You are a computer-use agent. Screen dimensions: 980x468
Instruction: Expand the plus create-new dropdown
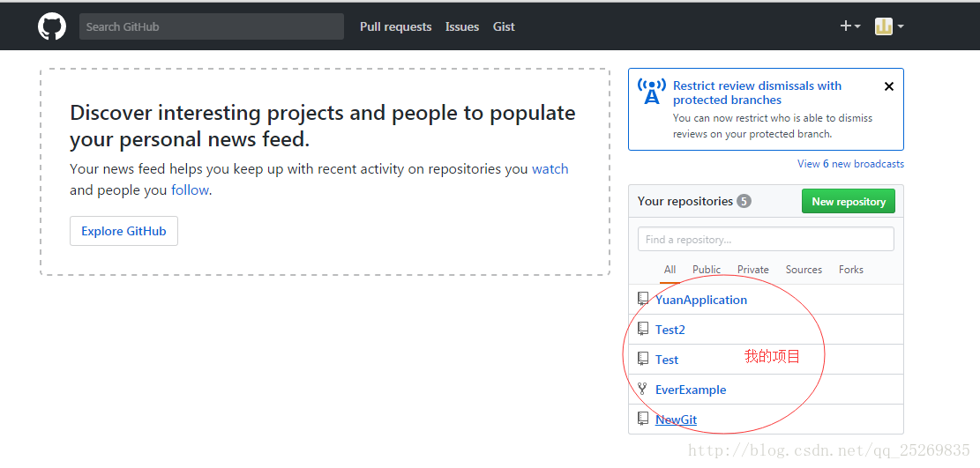[x=850, y=26]
